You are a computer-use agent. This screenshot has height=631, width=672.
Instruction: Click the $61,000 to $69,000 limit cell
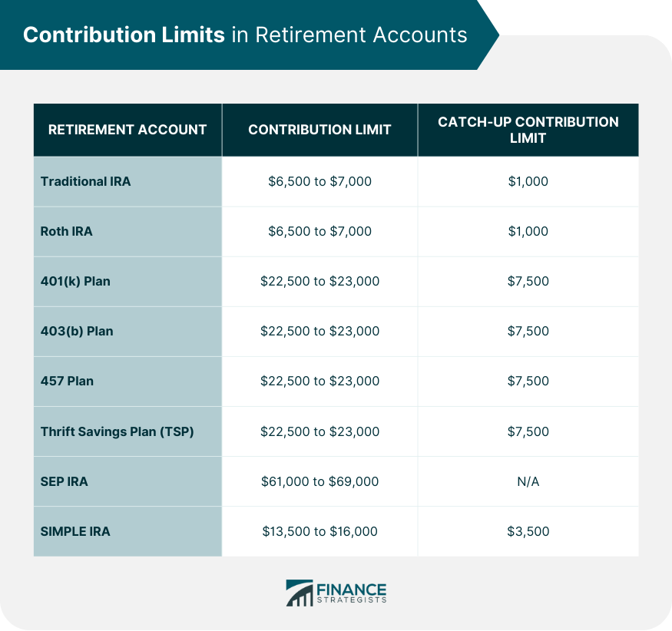click(319, 481)
